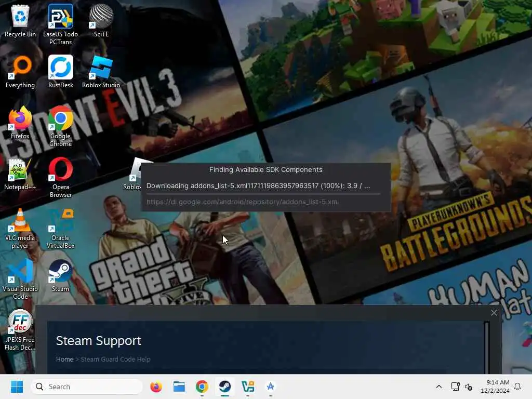Viewport: 532px width, 399px height.
Task: Launch the Everything search shortcut
Action: (20, 72)
